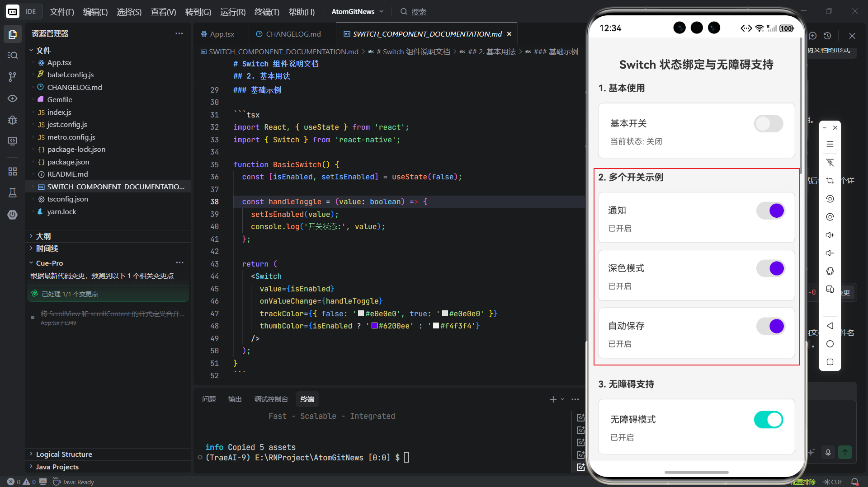868x487 pixels.
Task: Click the green send arrow button
Action: click(x=845, y=452)
